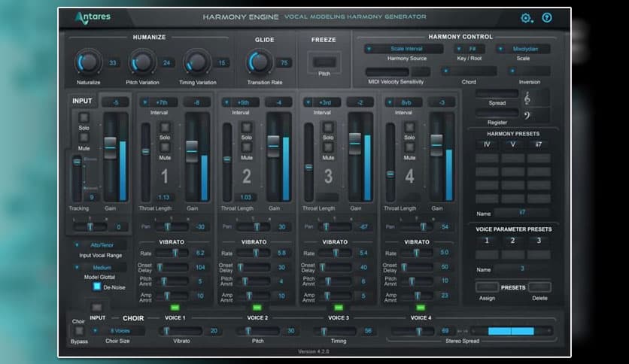Open the Input Vocal Range dropdown
629x364 pixels.
100,245
